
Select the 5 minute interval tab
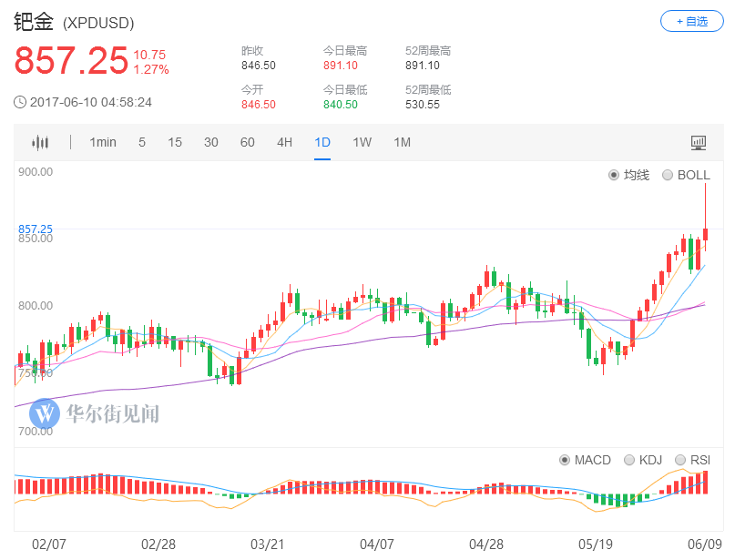[x=142, y=142]
